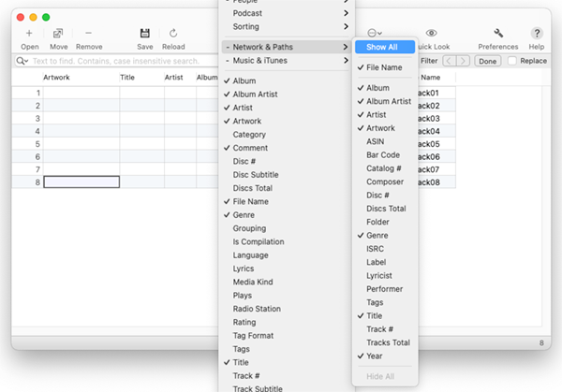Click the file name cell ending in ack01
Screen dimensions: 562x392
pos(436,93)
